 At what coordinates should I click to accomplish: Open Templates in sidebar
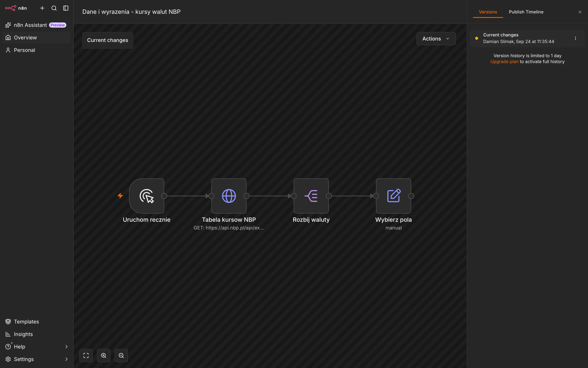click(x=36, y=321)
